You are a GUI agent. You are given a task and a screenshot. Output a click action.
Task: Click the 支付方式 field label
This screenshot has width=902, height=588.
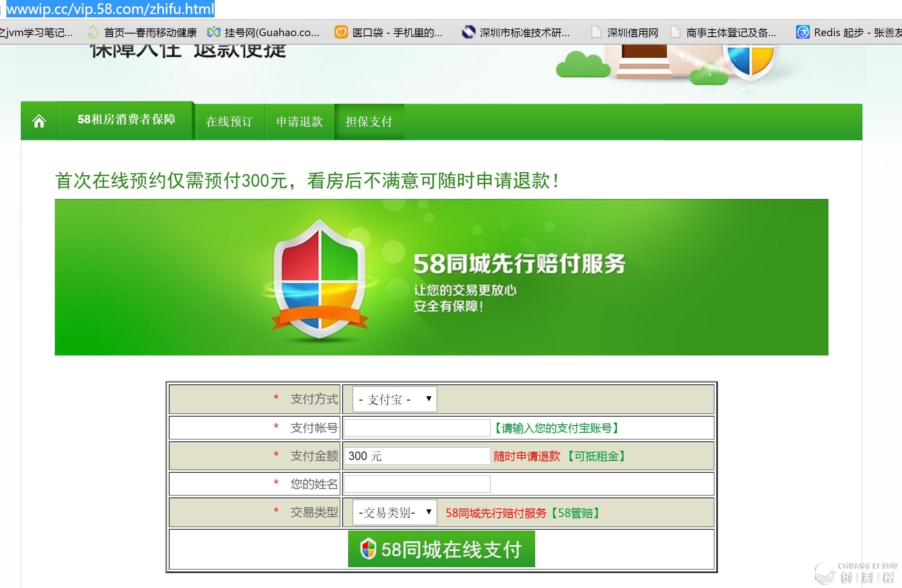(314, 399)
